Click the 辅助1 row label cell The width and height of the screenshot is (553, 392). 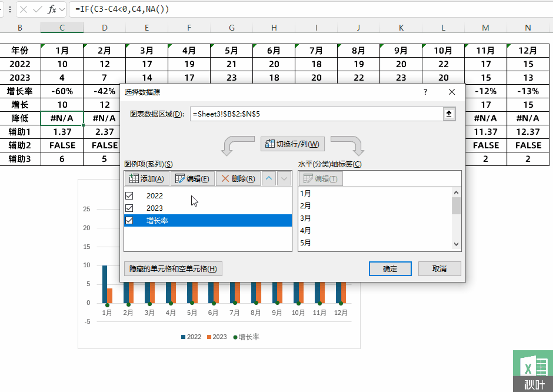click(20, 132)
